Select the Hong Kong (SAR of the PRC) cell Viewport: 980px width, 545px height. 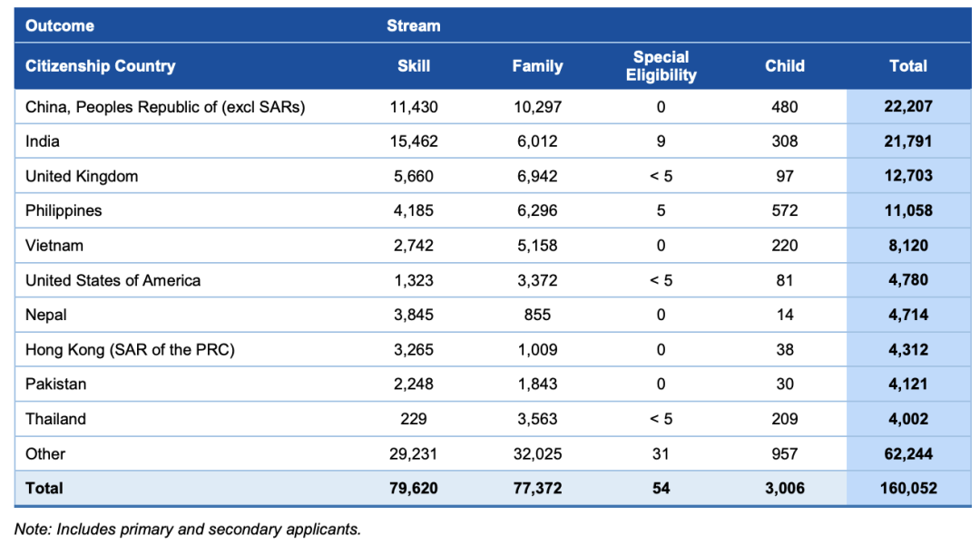tap(130, 349)
